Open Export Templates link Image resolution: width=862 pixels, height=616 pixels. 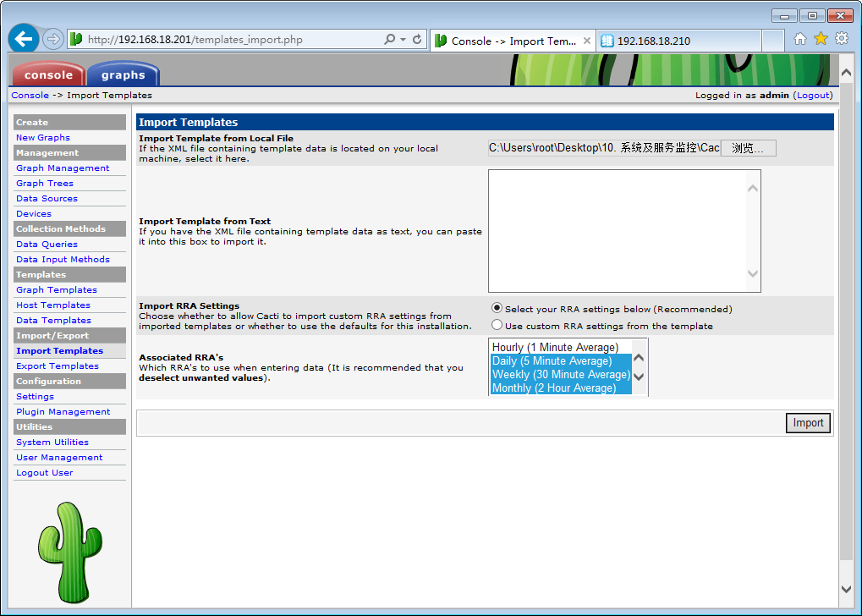58,366
